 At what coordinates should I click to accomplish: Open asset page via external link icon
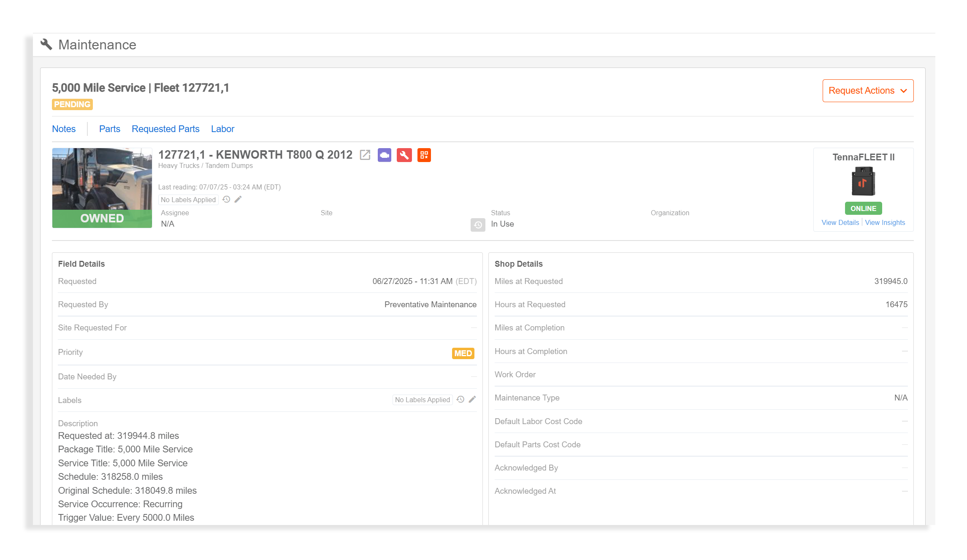click(365, 155)
